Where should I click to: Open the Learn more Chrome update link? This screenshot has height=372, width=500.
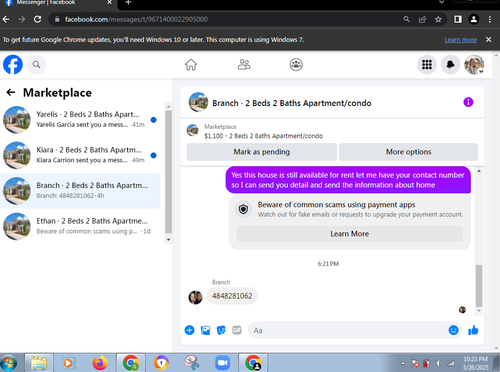460,40
